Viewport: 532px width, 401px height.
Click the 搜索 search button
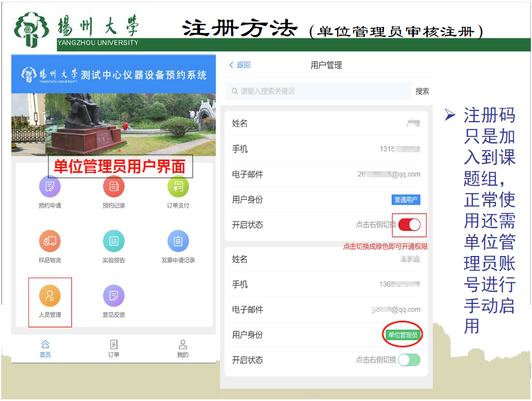pyautogui.click(x=422, y=91)
